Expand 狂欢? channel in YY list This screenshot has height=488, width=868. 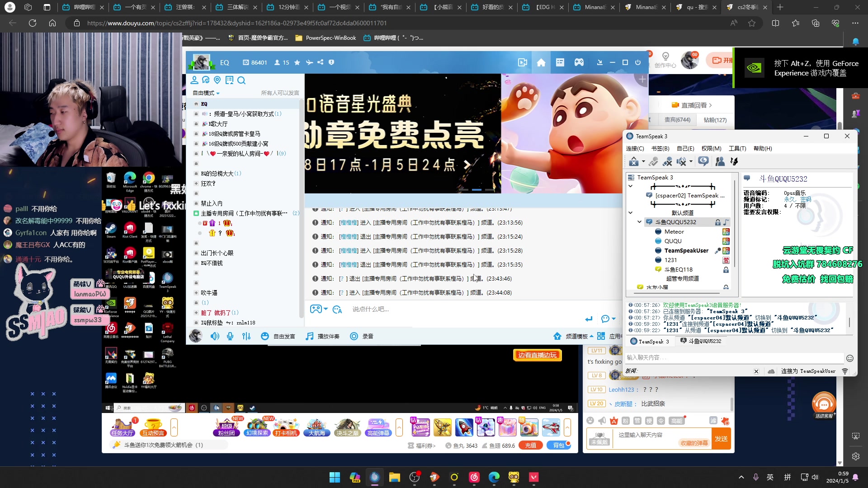tap(196, 183)
